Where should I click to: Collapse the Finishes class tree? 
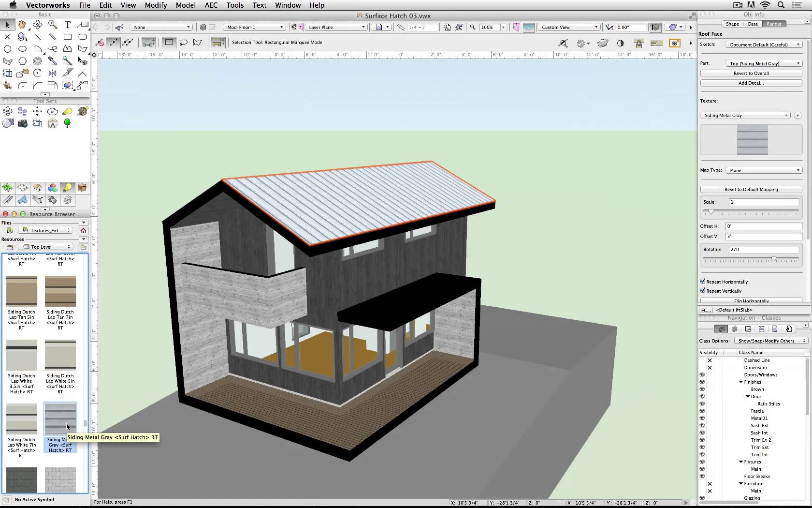pos(740,382)
